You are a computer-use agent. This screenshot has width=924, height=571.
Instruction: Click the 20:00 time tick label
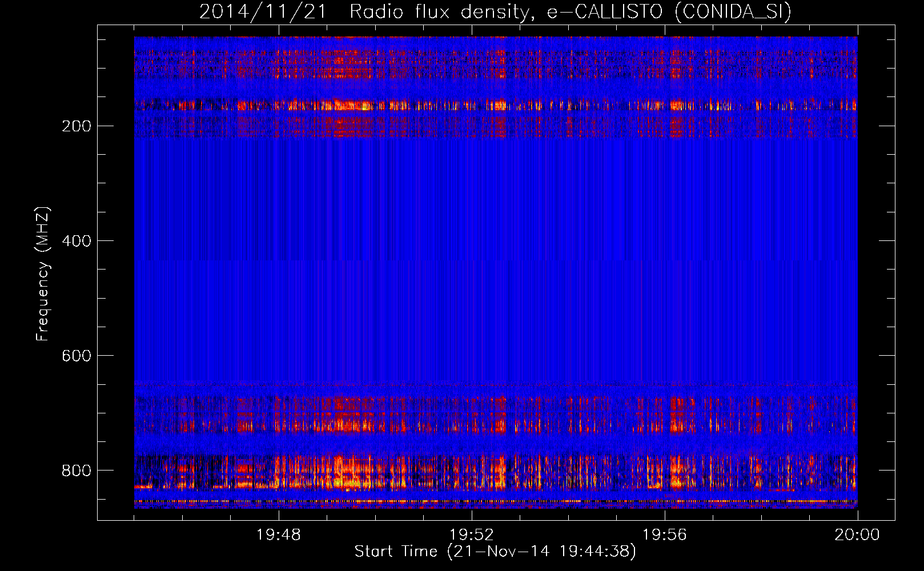(x=857, y=534)
